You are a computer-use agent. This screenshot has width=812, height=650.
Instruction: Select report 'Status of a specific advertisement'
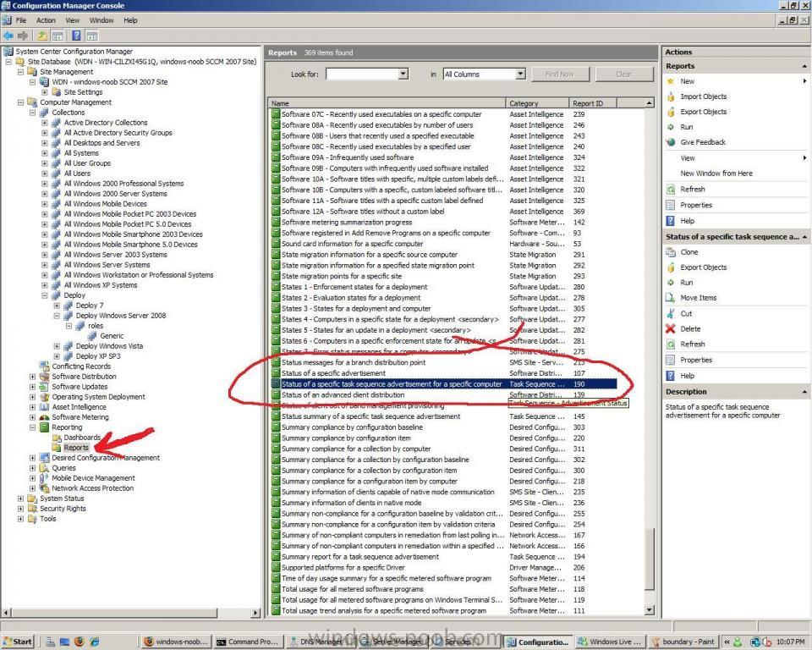(333, 373)
